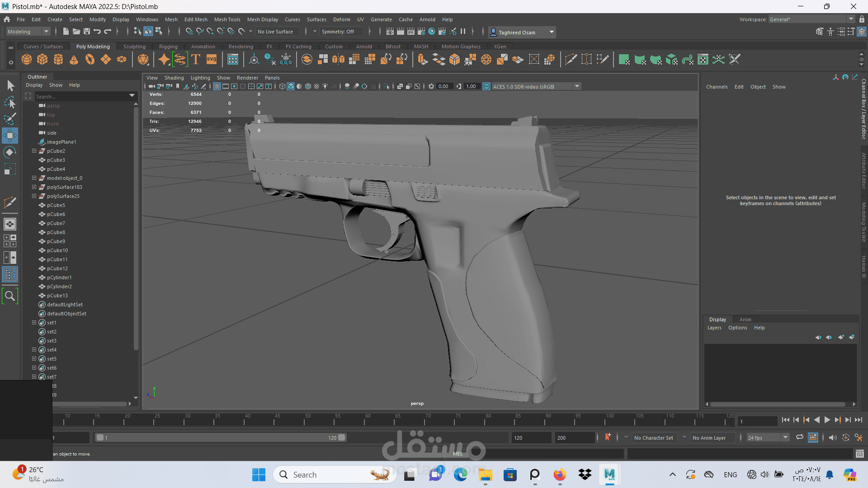
Task: Open the Mesh Tools menu
Action: click(x=227, y=19)
